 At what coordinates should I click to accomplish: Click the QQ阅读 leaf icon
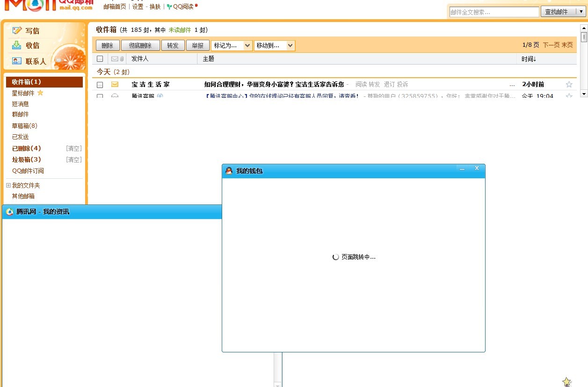click(169, 7)
